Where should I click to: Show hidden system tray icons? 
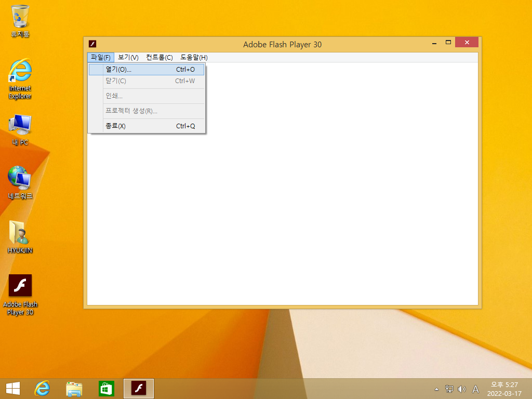click(436, 389)
